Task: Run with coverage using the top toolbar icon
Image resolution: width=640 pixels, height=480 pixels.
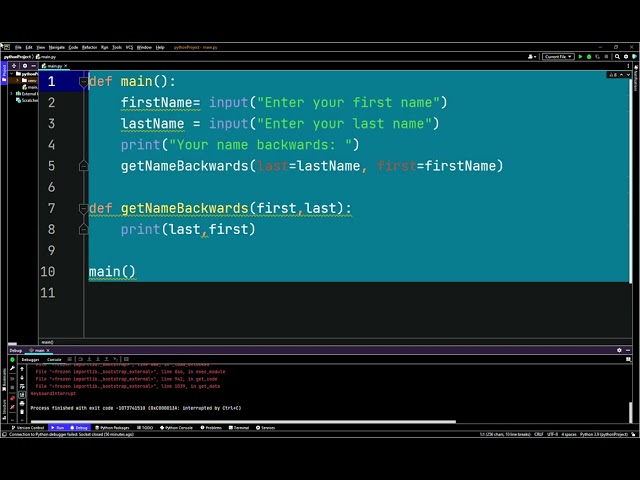Action: coord(598,57)
